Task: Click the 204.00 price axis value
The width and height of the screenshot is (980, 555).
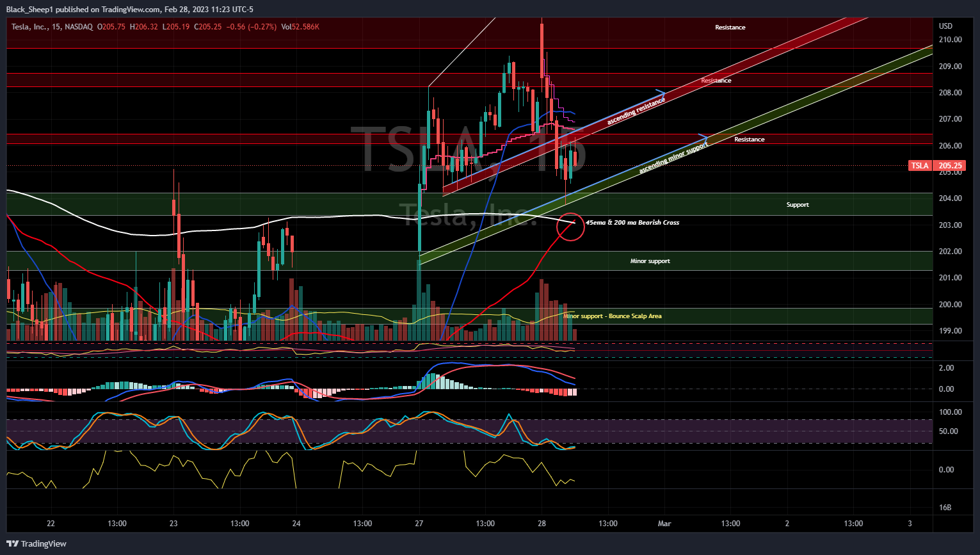Action: tap(951, 198)
